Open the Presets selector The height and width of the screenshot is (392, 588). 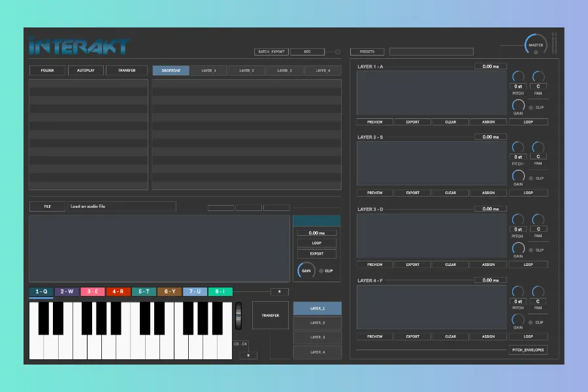coord(367,52)
